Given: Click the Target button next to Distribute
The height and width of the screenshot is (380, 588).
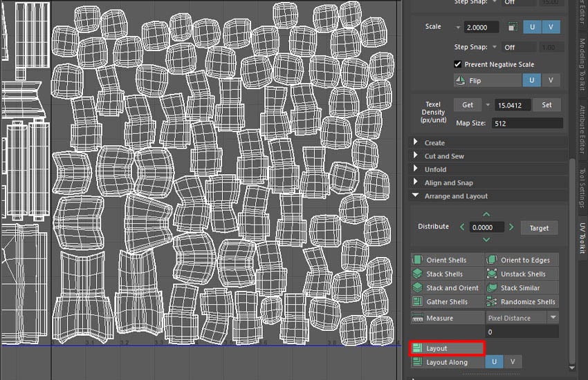Looking at the screenshot, I should click(539, 227).
